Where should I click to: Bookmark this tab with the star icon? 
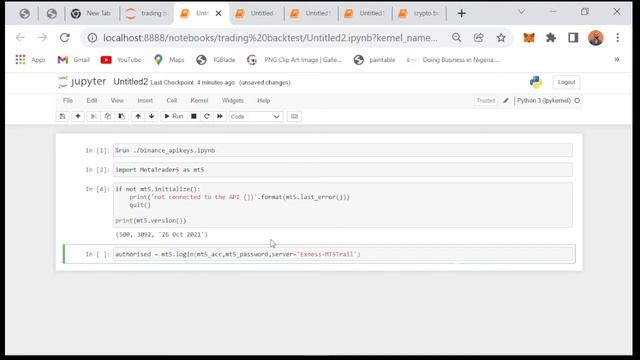501,38
